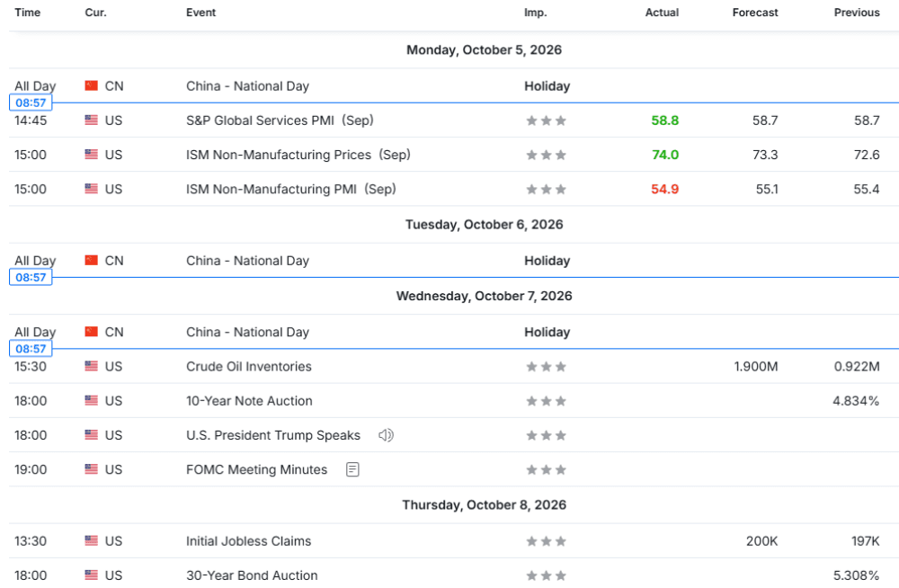Image resolution: width=899 pixels, height=588 pixels.
Task: Open Monday's China - National Day event
Action: pyautogui.click(x=248, y=86)
